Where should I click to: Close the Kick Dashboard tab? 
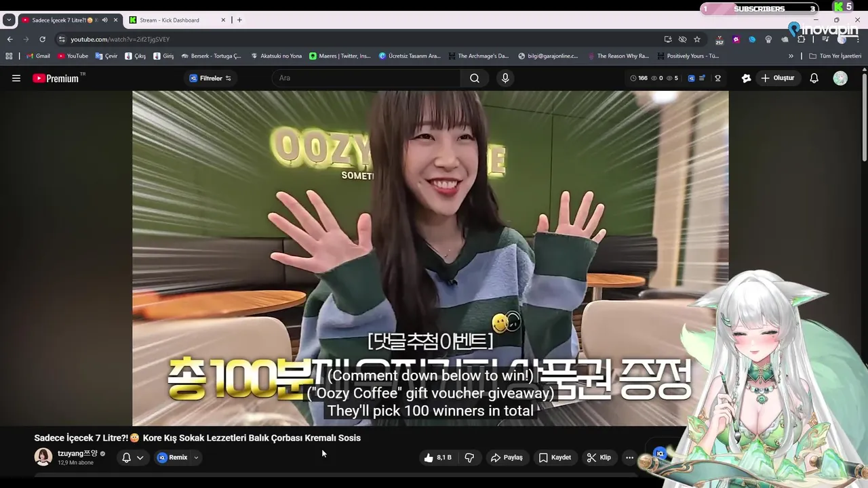click(x=223, y=20)
